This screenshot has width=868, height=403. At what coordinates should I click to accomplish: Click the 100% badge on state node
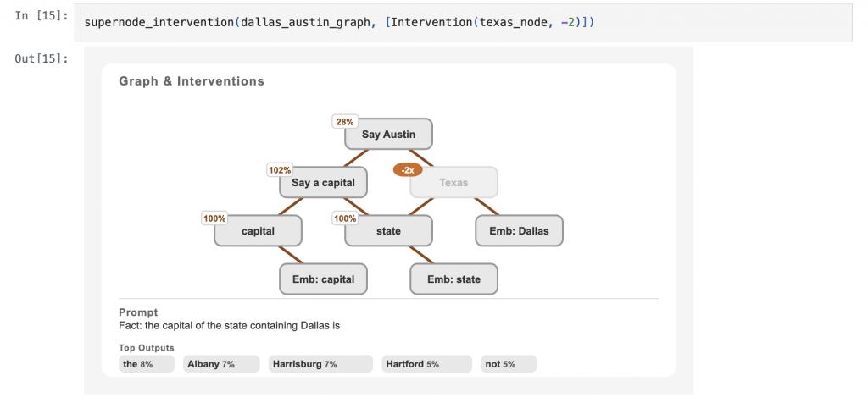[345, 218]
